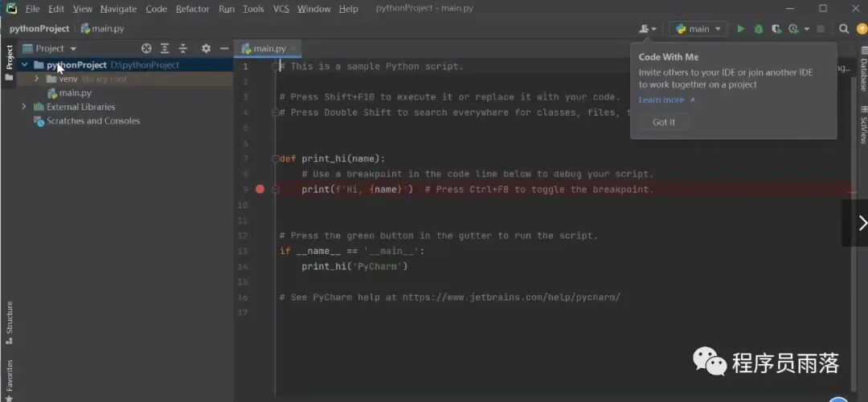The width and height of the screenshot is (868, 402).
Task: Click pythonProject breadcrumb in navigation bar
Action: [x=39, y=29]
